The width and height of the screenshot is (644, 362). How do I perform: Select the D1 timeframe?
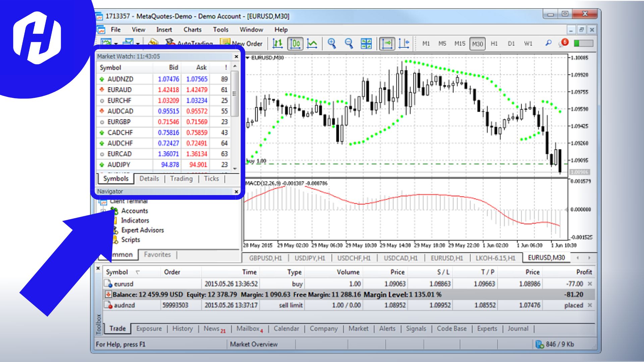click(511, 44)
